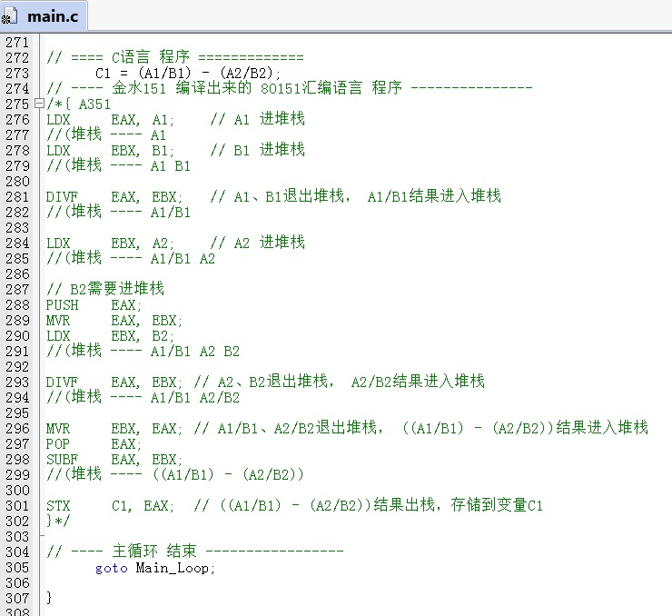Click line number 271 in the gutter

pos(17,42)
